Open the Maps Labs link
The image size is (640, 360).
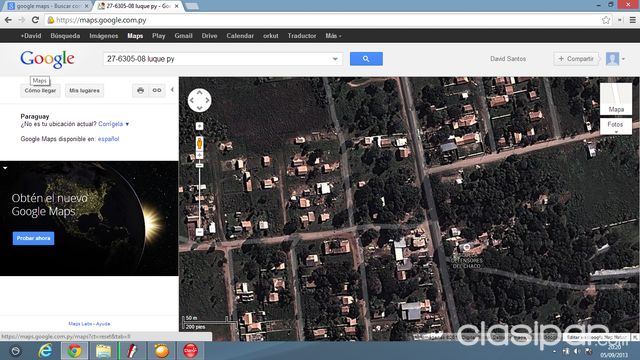pyautogui.click(x=80, y=324)
